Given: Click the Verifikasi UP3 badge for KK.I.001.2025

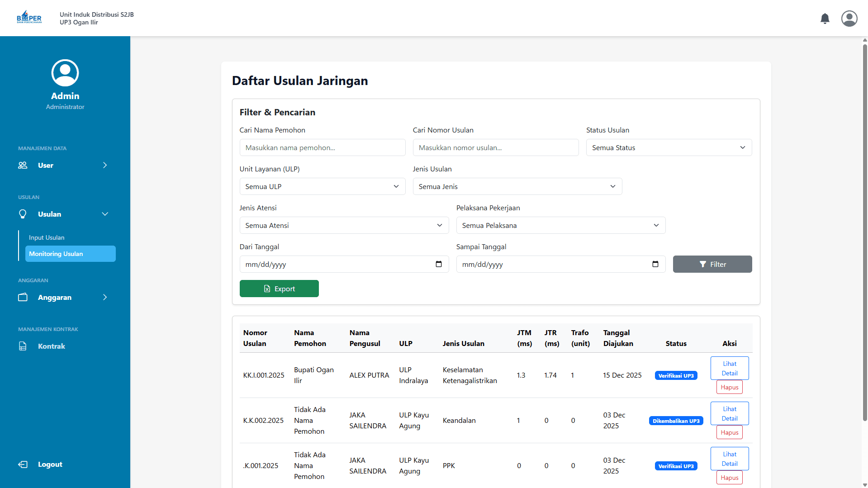Looking at the screenshot, I should click(x=676, y=376).
